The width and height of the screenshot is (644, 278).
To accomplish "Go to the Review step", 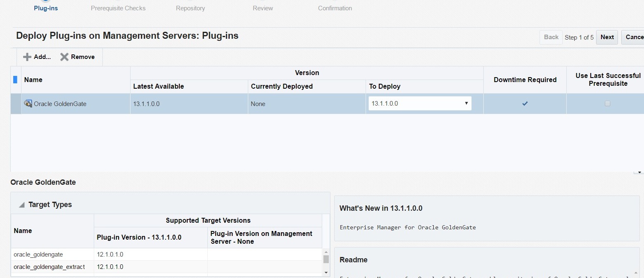I will 263,8.
